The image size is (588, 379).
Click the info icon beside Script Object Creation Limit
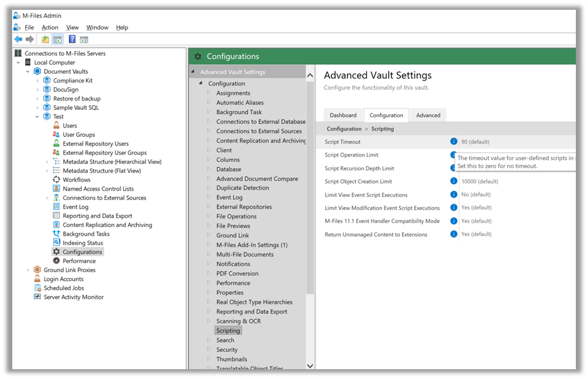coord(454,181)
